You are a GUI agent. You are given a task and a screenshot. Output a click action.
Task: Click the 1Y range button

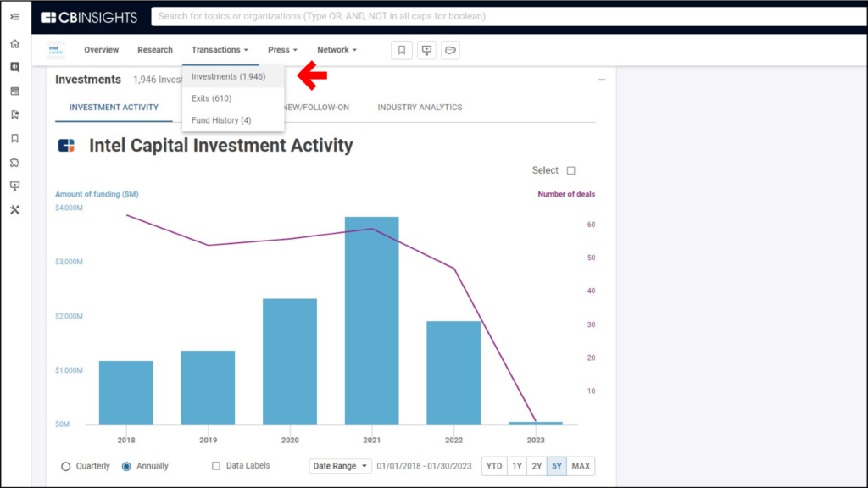click(x=517, y=466)
